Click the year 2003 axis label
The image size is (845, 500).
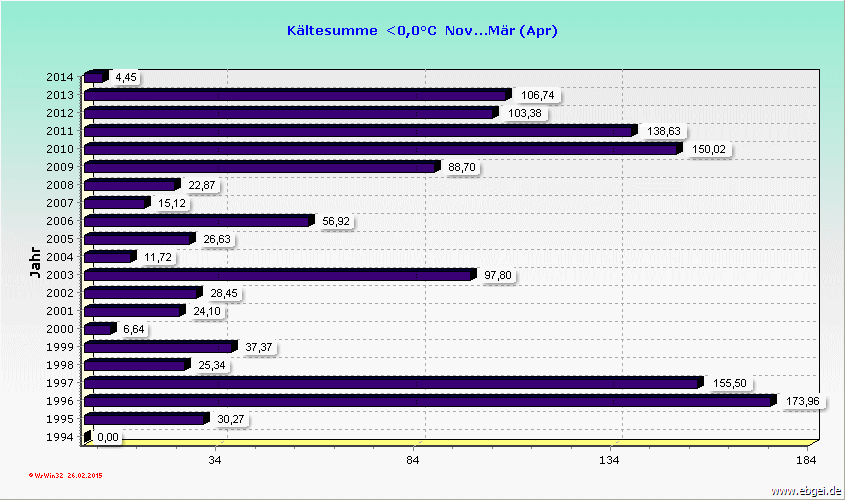pos(59,275)
